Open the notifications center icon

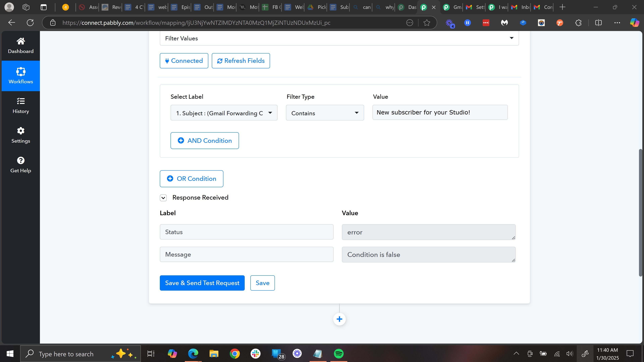[x=630, y=354]
